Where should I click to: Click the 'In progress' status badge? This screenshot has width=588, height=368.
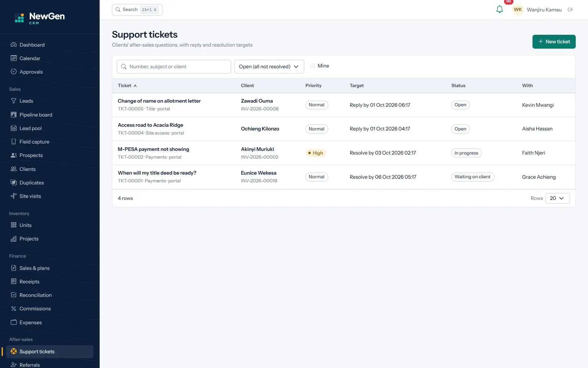(x=466, y=153)
